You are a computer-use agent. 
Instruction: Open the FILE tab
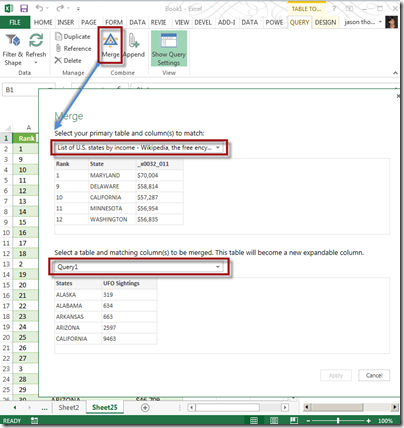[x=15, y=22]
